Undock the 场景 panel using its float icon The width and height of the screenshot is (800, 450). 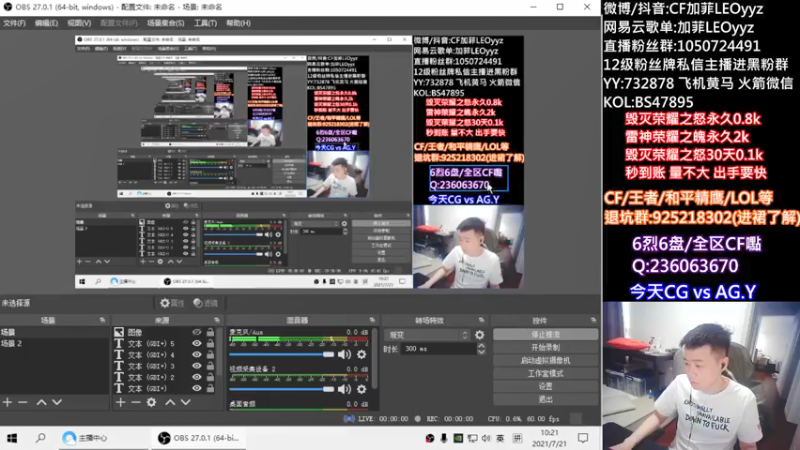coord(102,320)
